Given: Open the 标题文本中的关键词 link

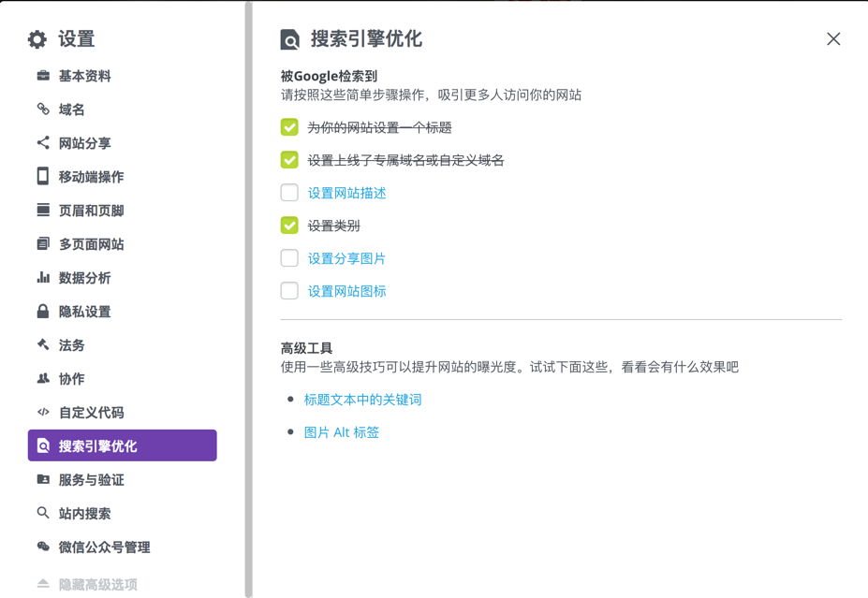Looking at the screenshot, I should tap(362, 400).
